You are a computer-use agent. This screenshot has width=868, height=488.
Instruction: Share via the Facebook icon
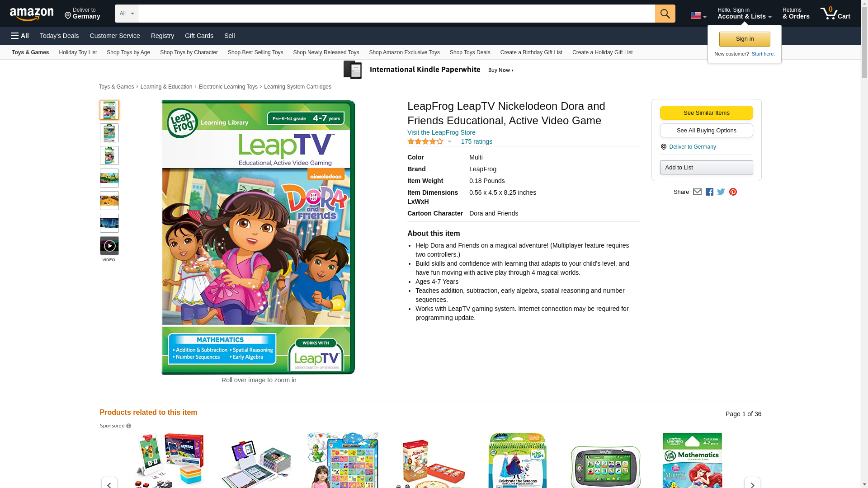[x=709, y=192]
